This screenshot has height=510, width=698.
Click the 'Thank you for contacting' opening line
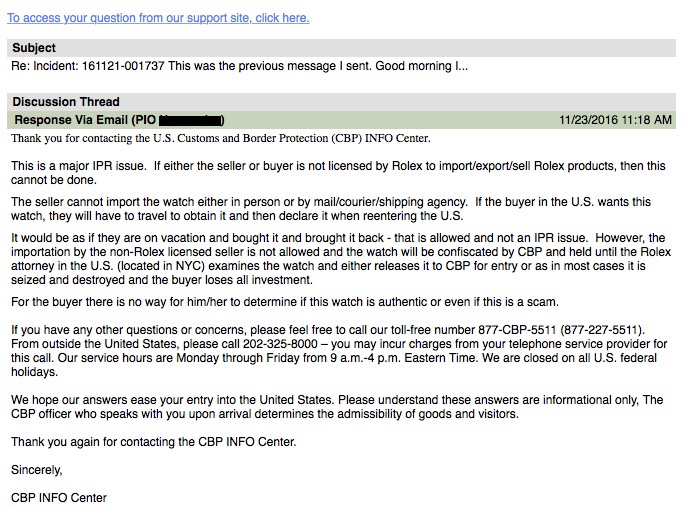[x=220, y=137]
